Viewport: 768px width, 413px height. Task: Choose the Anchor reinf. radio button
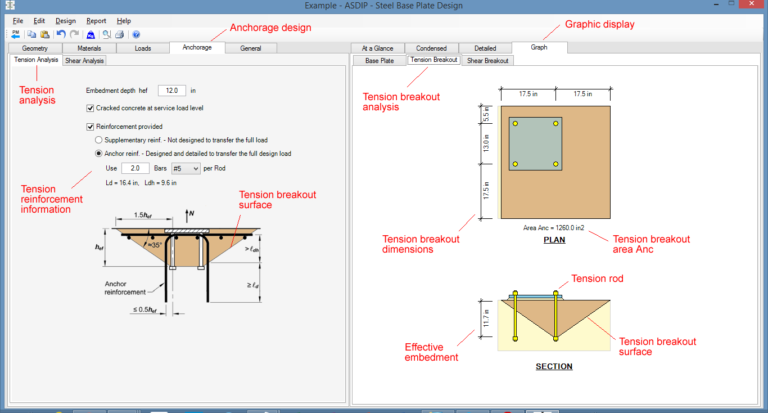pos(98,154)
